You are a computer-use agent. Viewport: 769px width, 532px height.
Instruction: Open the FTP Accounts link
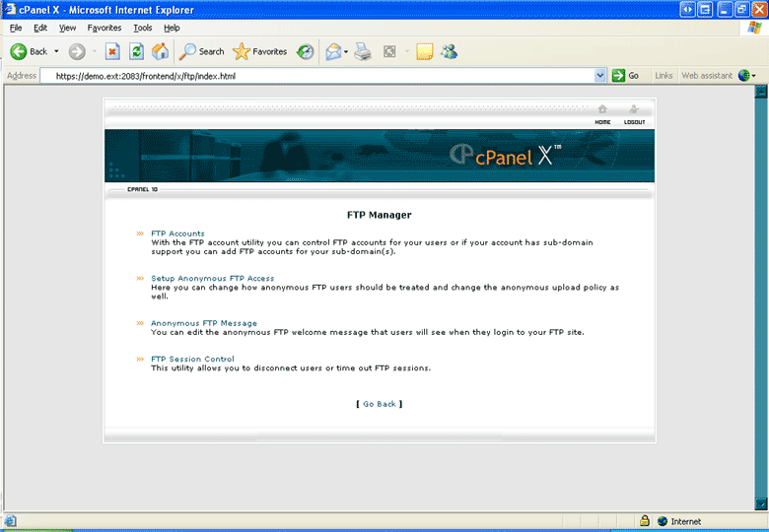pyautogui.click(x=177, y=233)
